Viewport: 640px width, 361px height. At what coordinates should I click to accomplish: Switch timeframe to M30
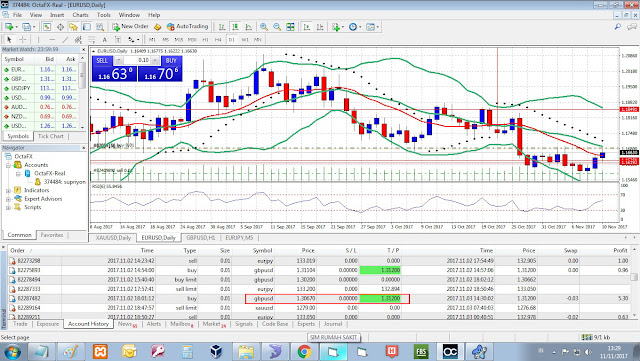point(192,40)
